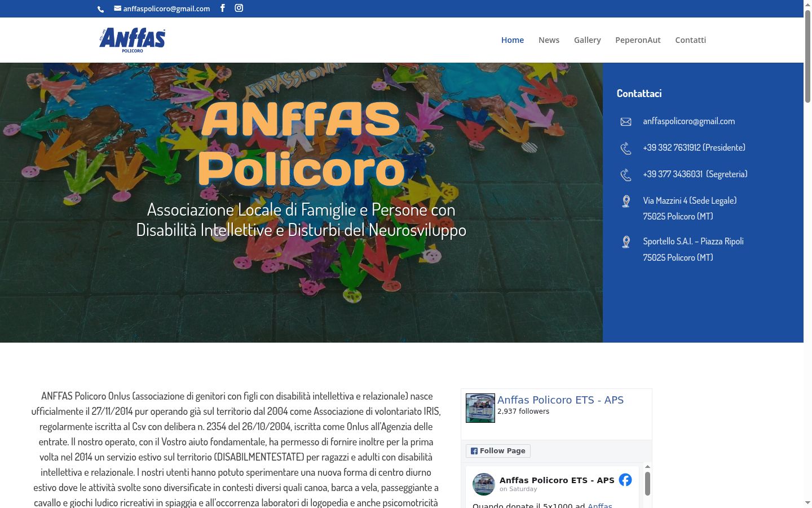
Task: Click the map pin beside Sportello S.A.I.
Action: (626, 242)
